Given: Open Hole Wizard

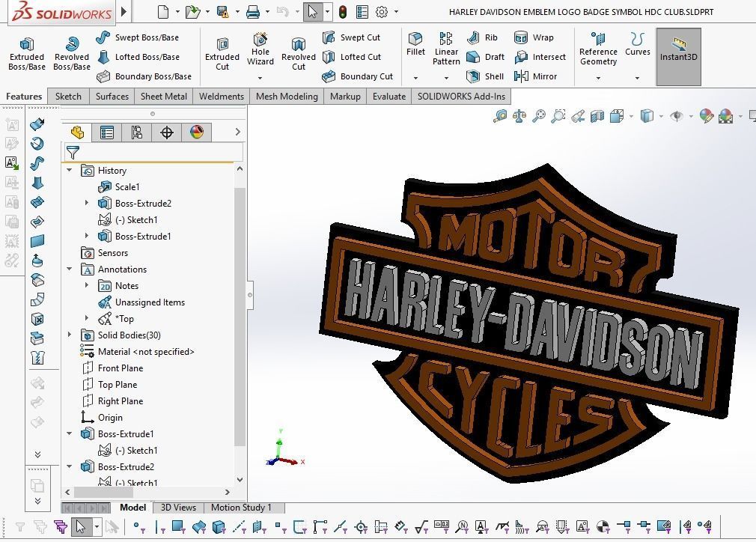Looking at the screenshot, I should [x=260, y=49].
